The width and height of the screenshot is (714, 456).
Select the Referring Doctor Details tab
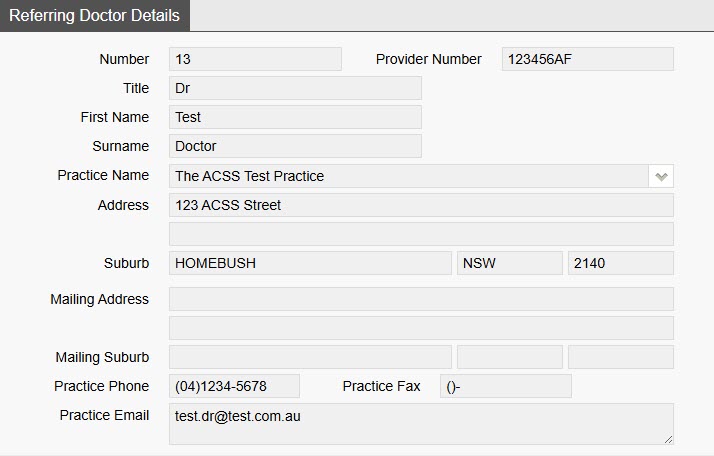click(x=95, y=15)
